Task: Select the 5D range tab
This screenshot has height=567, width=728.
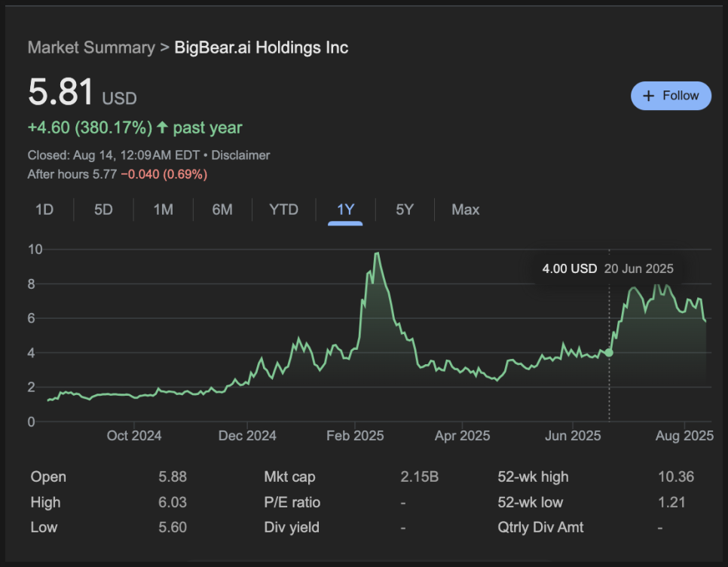Action: tap(103, 210)
